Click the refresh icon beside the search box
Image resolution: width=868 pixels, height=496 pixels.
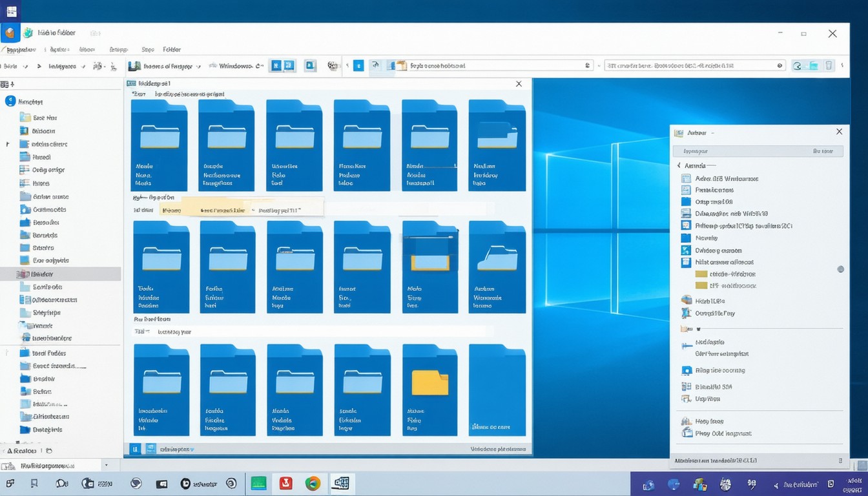(797, 65)
